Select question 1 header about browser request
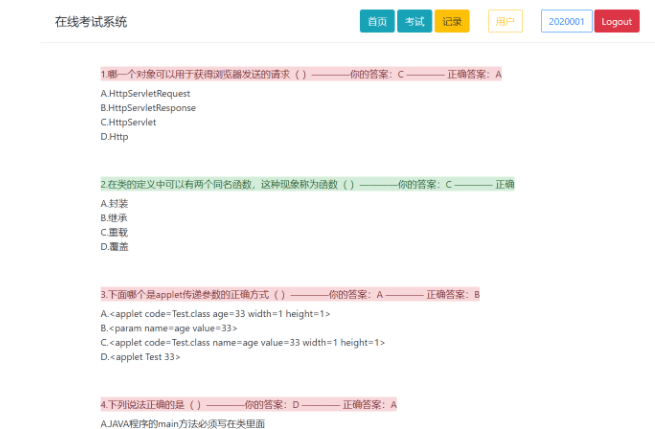655x429 pixels. [301, 74]
